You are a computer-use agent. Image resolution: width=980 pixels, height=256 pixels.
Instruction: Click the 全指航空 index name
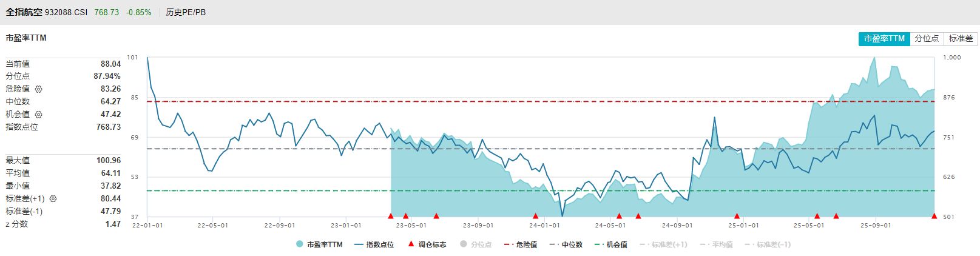[24, 12]
